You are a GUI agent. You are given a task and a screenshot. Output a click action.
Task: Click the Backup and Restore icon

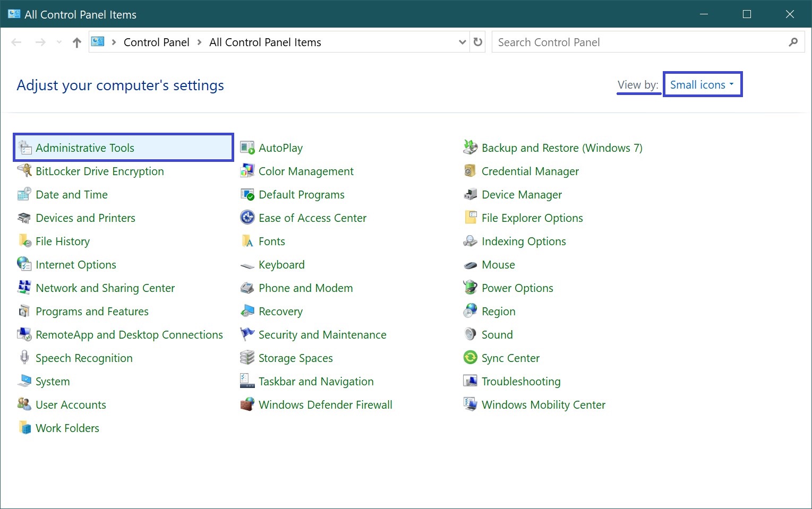click(471, 148)
